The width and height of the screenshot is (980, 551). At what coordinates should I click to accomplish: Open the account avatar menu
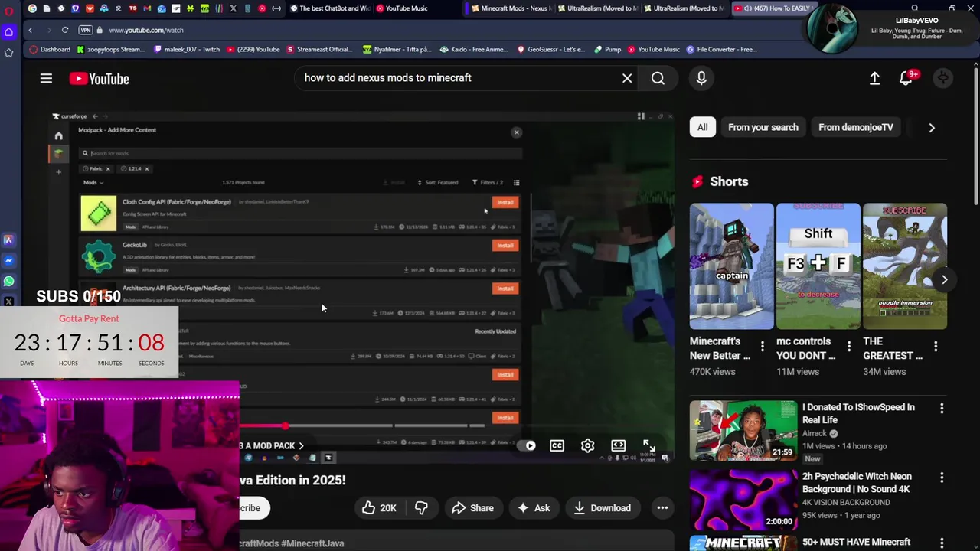pyautogui.click(x=943, y=78)
